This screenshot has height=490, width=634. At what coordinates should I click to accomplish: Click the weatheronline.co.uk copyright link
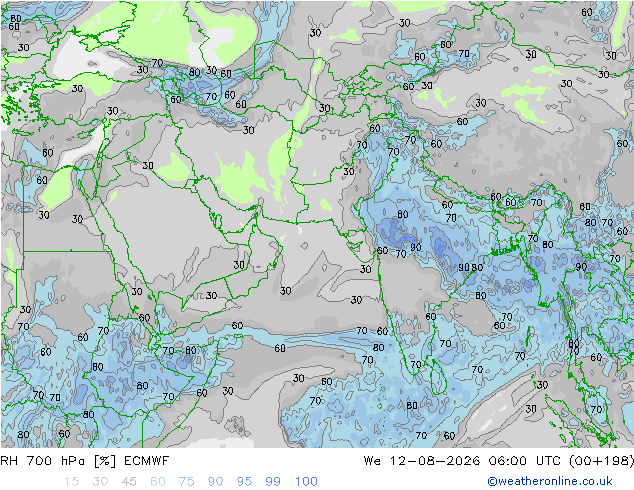tap(550, 481)
